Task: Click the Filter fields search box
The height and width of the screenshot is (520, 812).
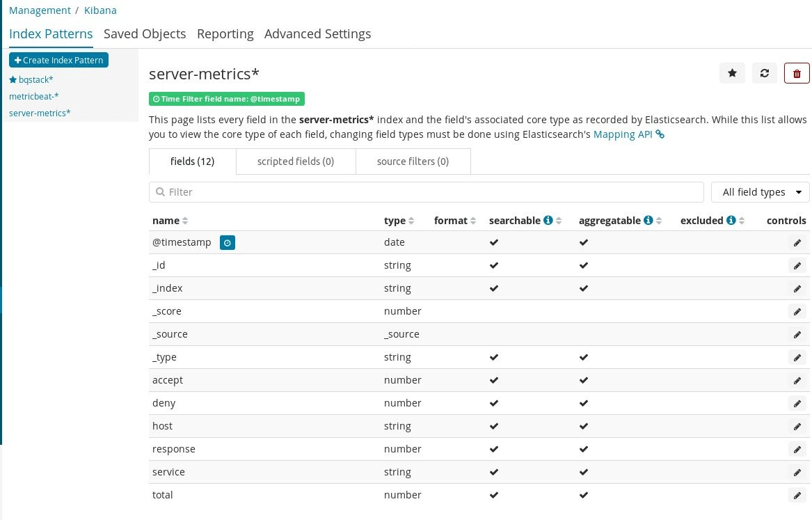Action: click(x=426, y=192)
